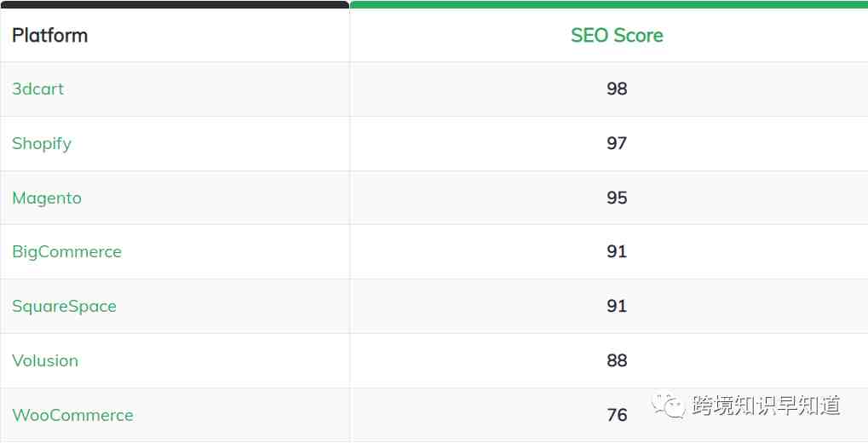Select the 91 score in SquareSpace row
The height and width of the screenshot is (443, 868).
point(617,306)
